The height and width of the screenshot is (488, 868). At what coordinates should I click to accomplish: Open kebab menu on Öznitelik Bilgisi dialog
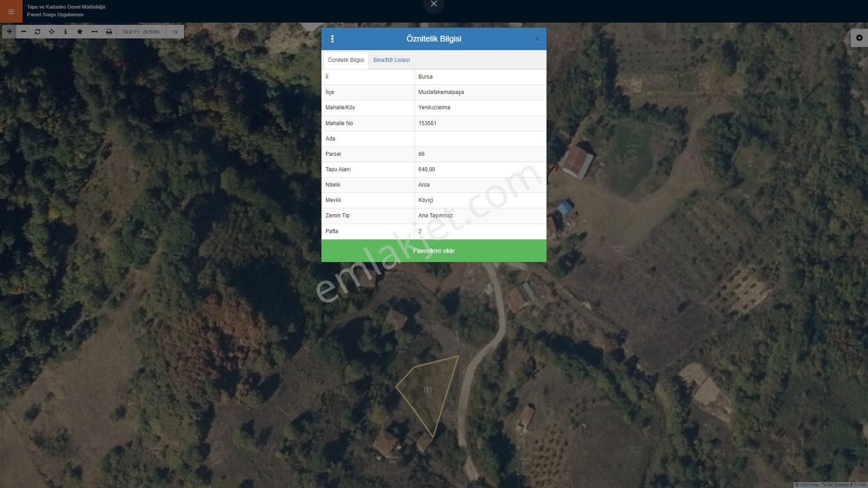coord(333,39)
